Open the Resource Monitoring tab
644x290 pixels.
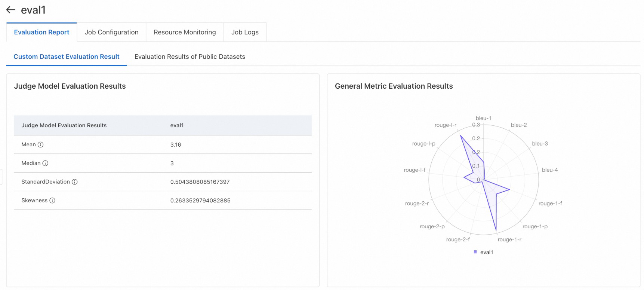[x=185, y=32]
